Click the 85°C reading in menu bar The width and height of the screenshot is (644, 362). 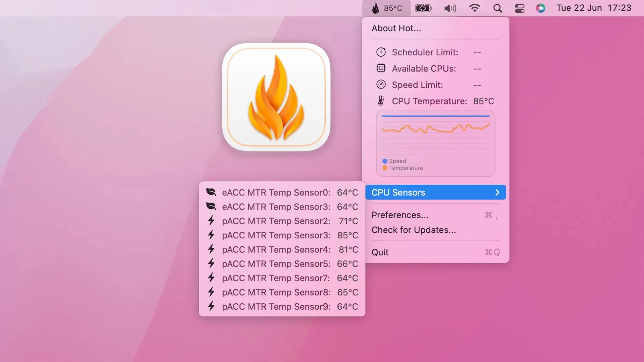393,8
